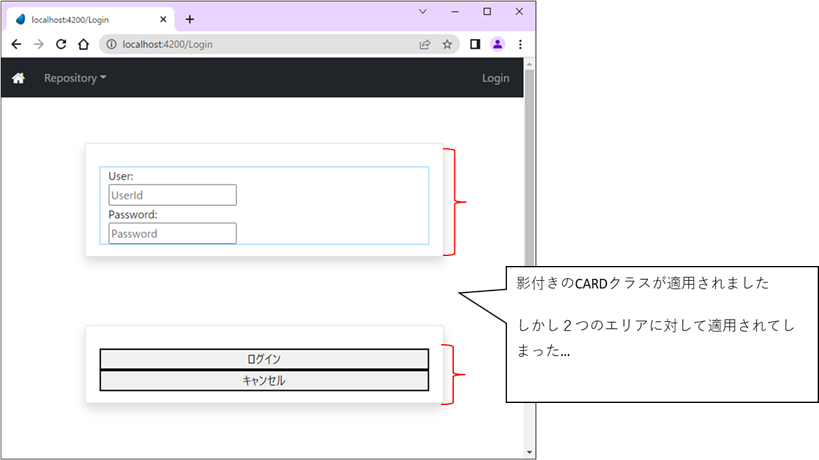Go to the navbar home icon
Screen dimensions: 819x460
(x=18, y=78)
